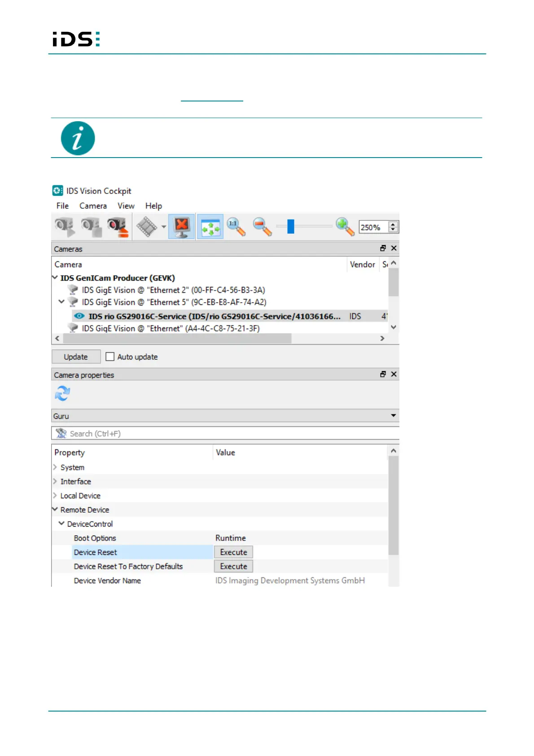This screenshot has height=756, width=534.
Task: Click the eye icon beside IDS rio camera
Action: (x=79, y=316)
